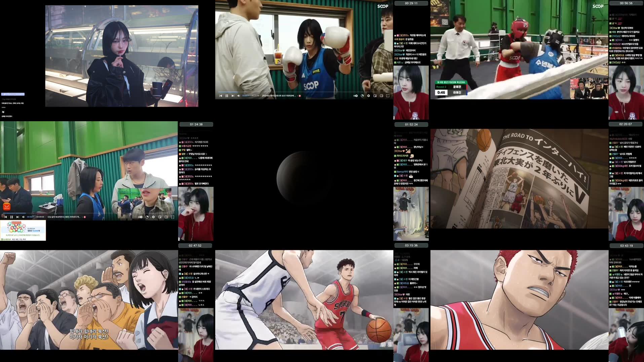Enter fullscreen on the lower-left video player

pyautogui.click(x=173, y=217)
